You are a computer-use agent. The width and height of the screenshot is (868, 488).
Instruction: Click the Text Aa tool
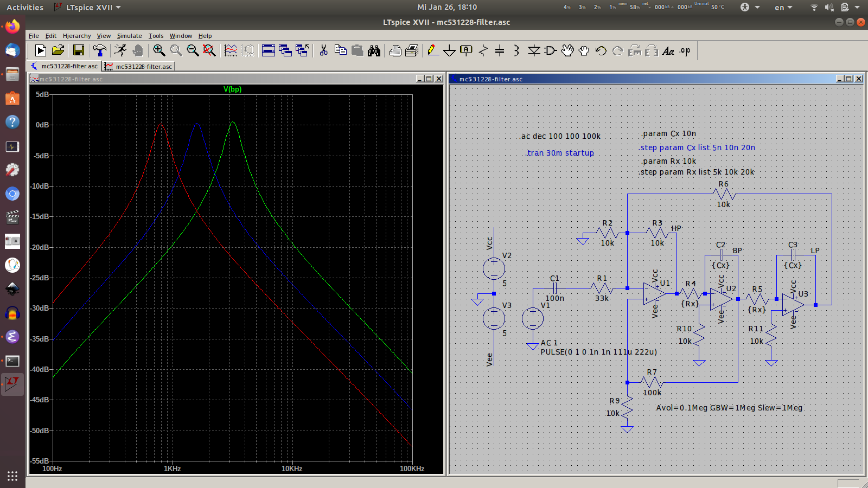click(x=668, y=50)
